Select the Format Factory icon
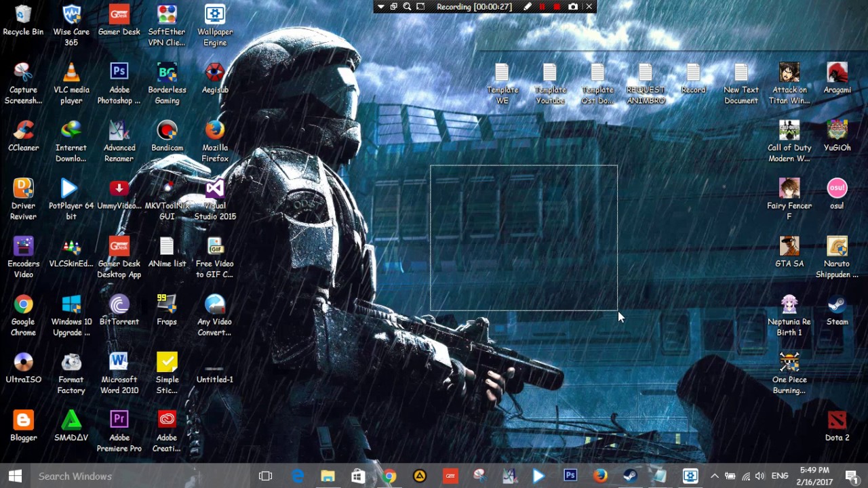 tap(71, 373)
